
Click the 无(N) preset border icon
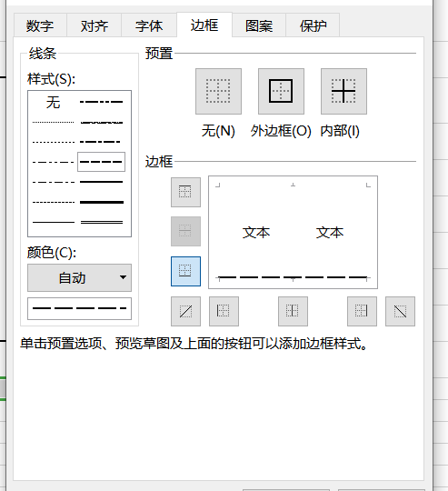pyautogui.click(x=218, y=92)
